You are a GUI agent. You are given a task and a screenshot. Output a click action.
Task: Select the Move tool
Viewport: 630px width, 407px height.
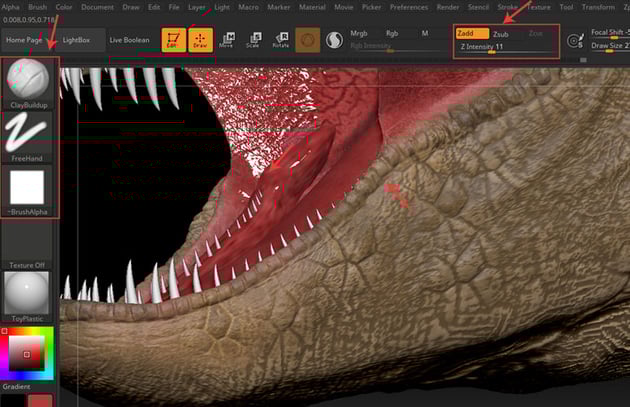(227, 40)
